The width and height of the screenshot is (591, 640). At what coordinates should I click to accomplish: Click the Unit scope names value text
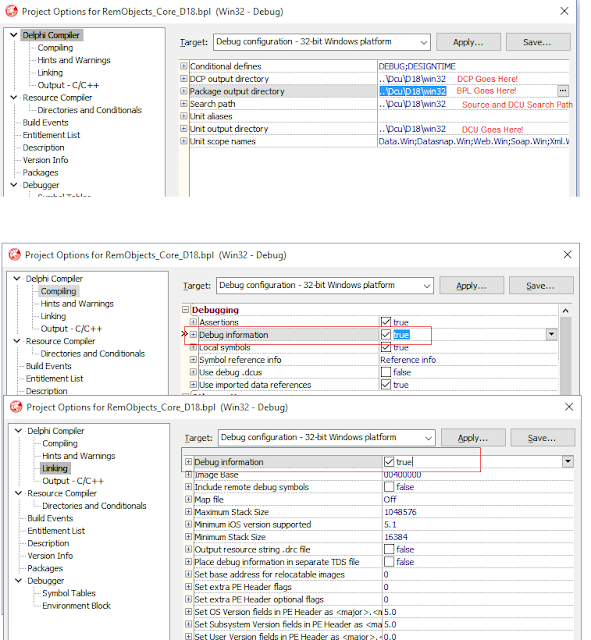coord(474,141)
